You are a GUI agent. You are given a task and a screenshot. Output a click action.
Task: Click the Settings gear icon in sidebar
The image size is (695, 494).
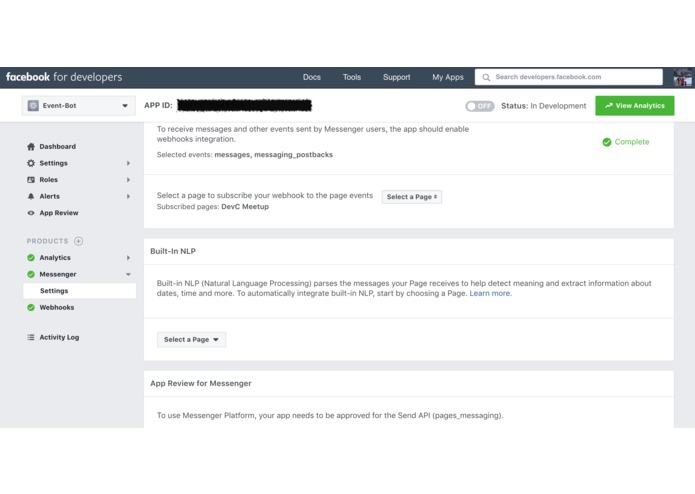coord(31,163)
